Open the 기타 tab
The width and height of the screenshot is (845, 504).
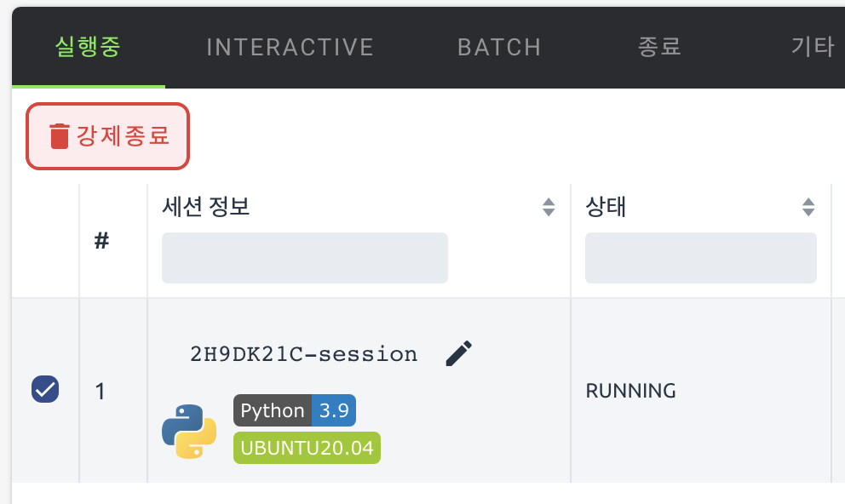pos(814,47)
